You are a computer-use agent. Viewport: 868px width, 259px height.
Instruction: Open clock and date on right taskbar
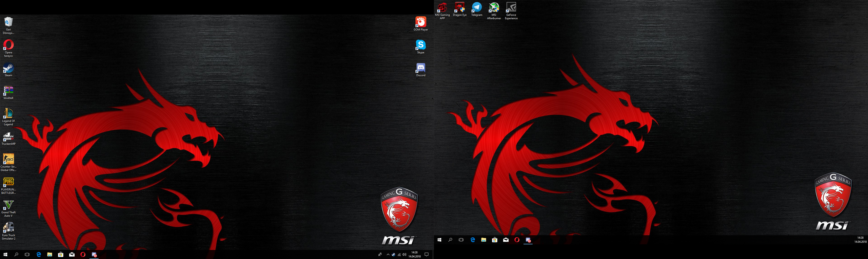tap(860, 240)
